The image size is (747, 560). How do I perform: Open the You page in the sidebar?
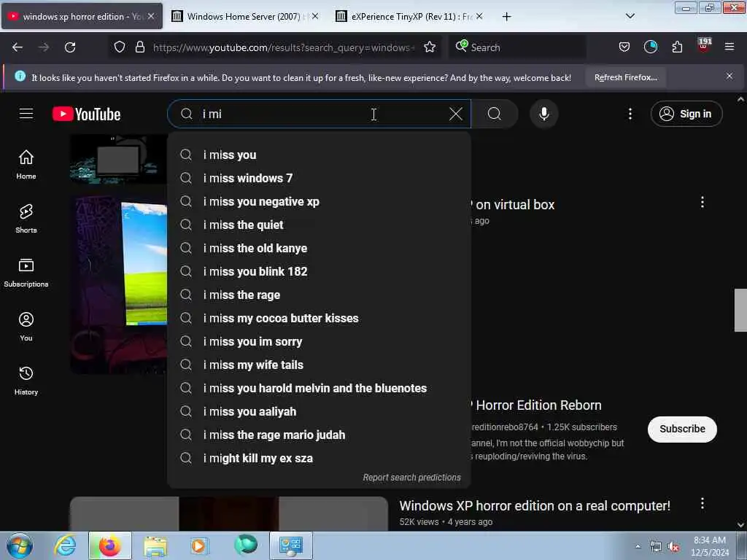coord(26,327)
